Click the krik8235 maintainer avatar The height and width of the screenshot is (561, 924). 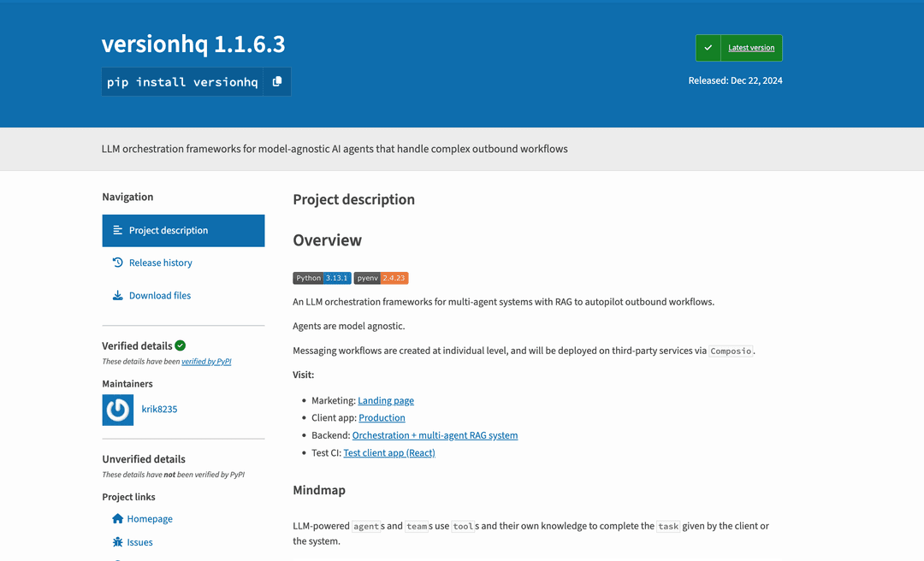click(x=117, y=410)
